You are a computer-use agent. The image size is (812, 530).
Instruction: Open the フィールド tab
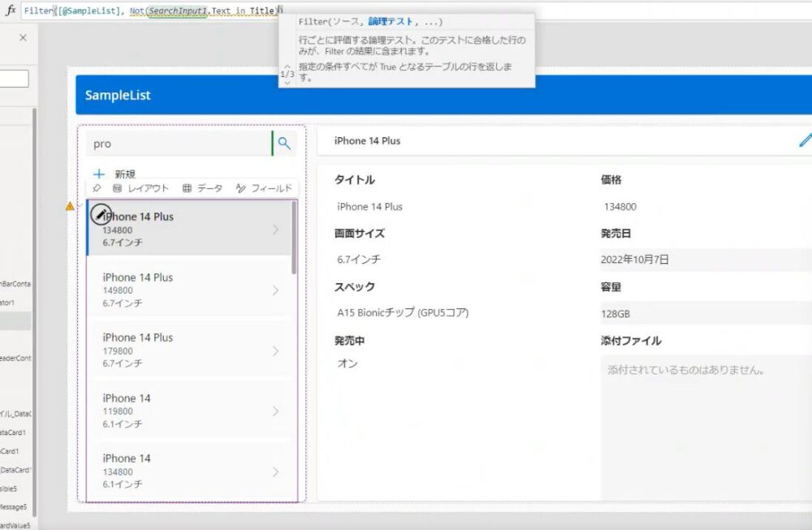[x=264, y=188]
